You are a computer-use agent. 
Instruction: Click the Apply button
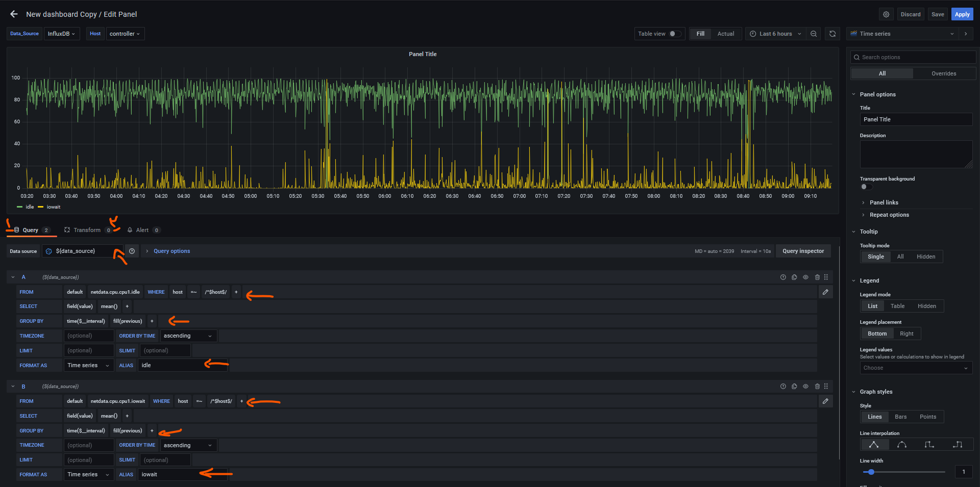pyautogui.click(x=962, y=14)
